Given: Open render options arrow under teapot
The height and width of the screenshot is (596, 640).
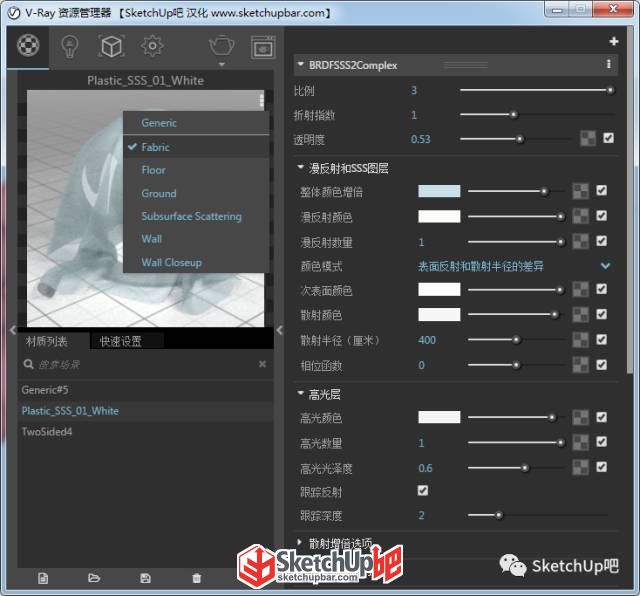Looking at the screenshot, I should coord(222,64).
